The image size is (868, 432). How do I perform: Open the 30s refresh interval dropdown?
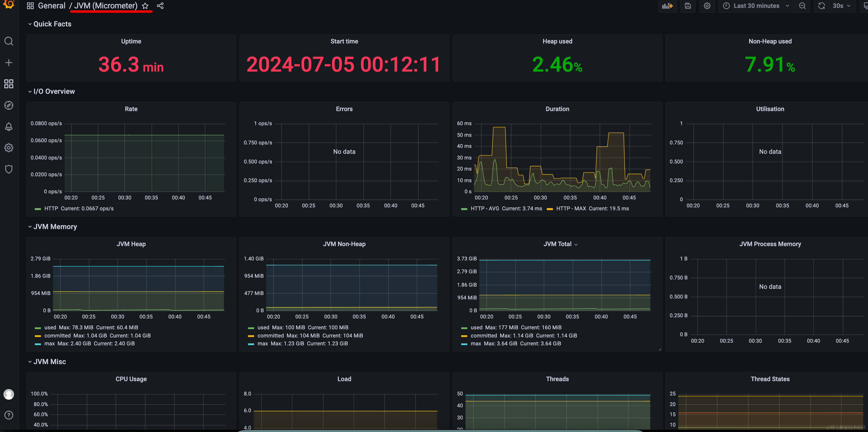pos(842,6)
